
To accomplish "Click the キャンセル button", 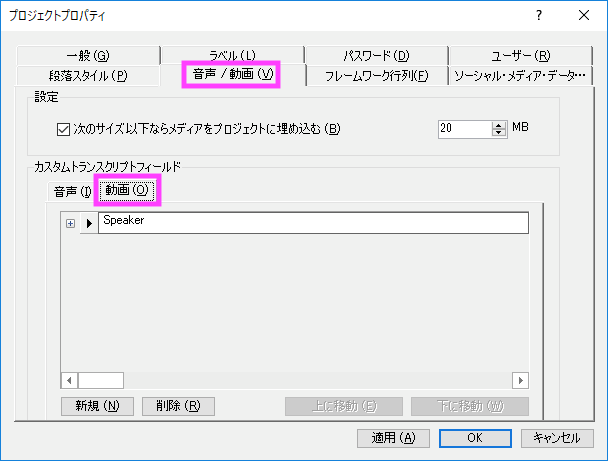I will tap(557, 438).
